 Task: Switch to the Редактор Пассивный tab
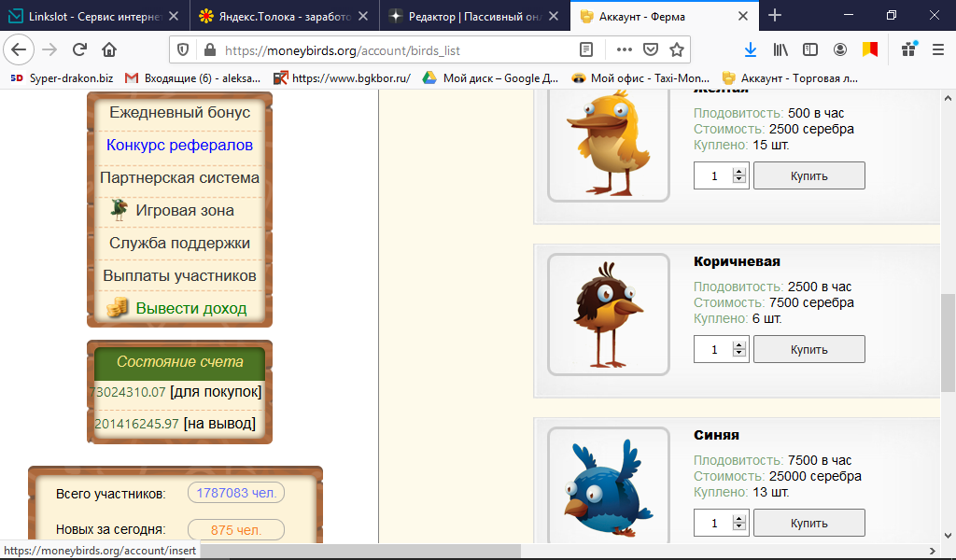click(x=475, y=17)
